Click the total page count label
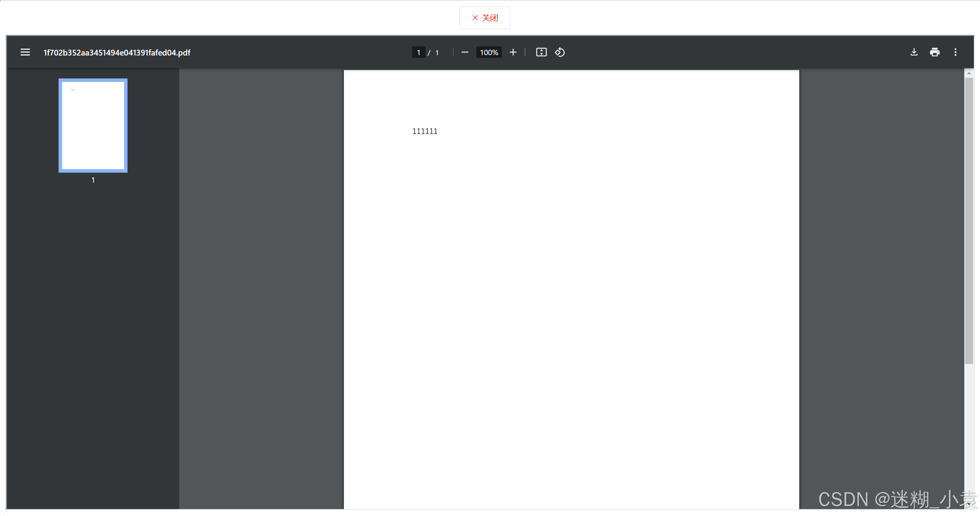 tap(437, 52)
